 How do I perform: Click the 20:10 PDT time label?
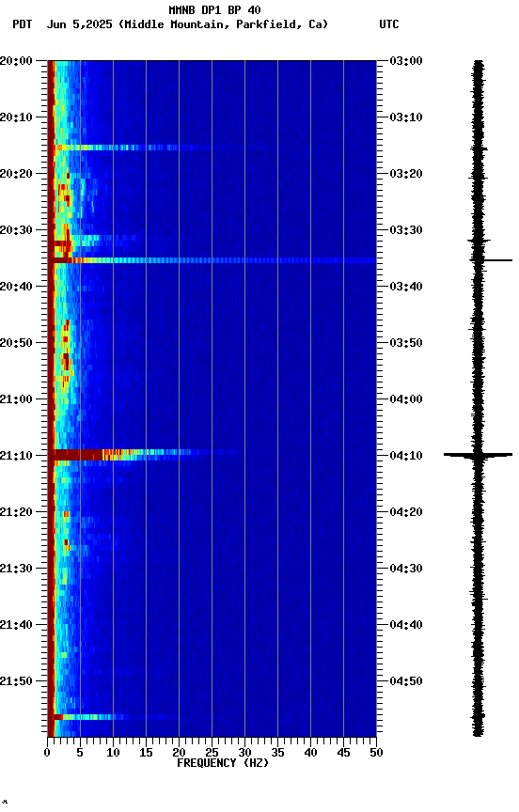pos(16,117)
